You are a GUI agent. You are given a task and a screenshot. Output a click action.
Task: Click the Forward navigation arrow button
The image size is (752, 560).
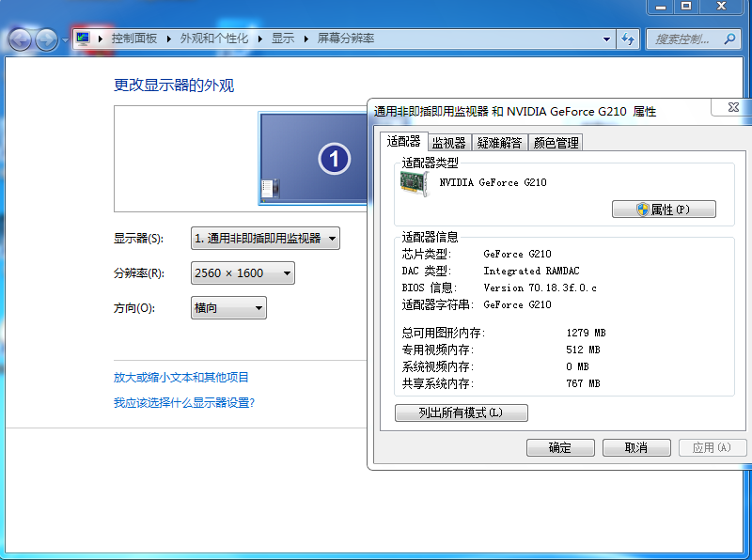pos(46,39)
